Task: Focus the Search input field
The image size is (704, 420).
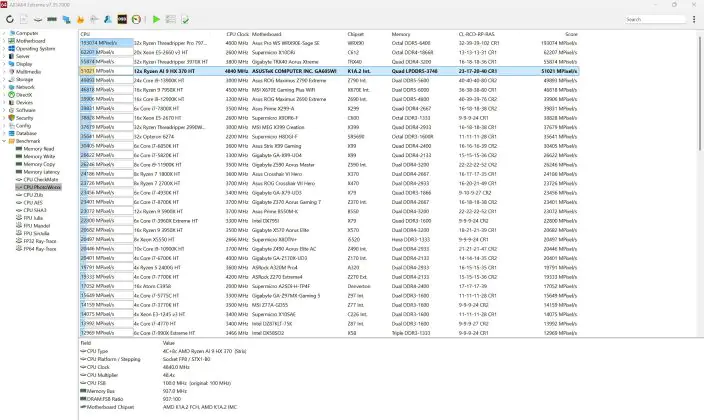Action: pyautogui.click(x=655, y=19)
